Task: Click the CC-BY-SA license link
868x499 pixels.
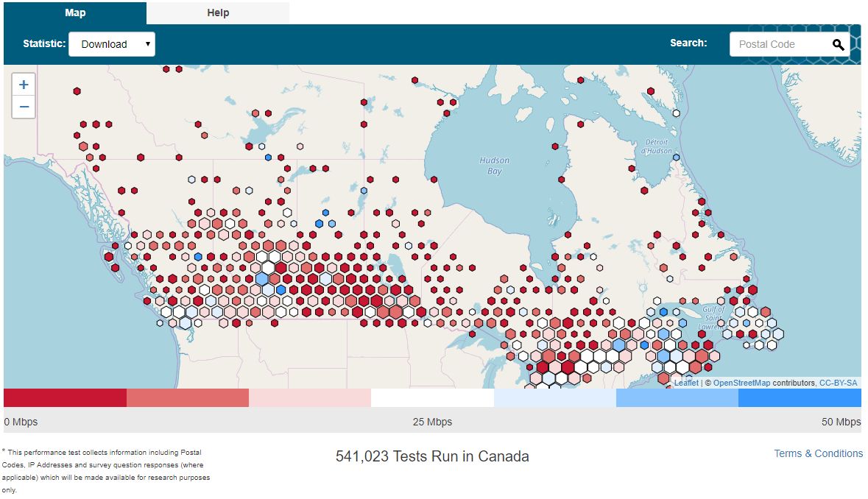Action: 838,383
